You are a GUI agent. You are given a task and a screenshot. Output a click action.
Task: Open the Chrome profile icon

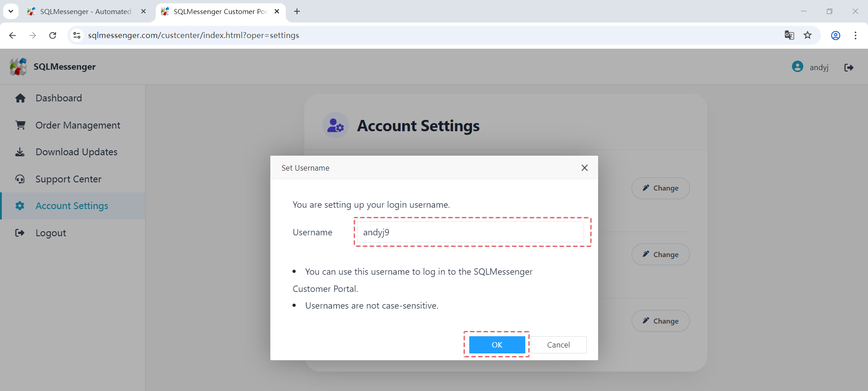coord(835,35)
